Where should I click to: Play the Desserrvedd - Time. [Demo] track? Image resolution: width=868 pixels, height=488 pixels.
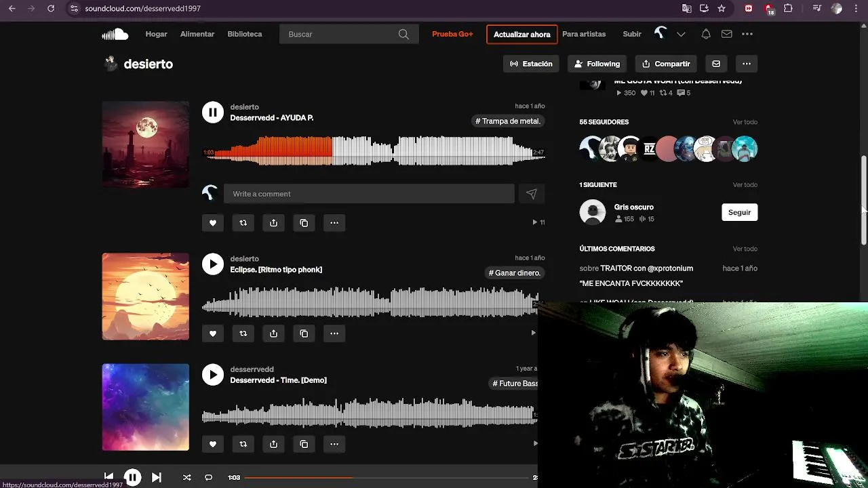point(213,375)
